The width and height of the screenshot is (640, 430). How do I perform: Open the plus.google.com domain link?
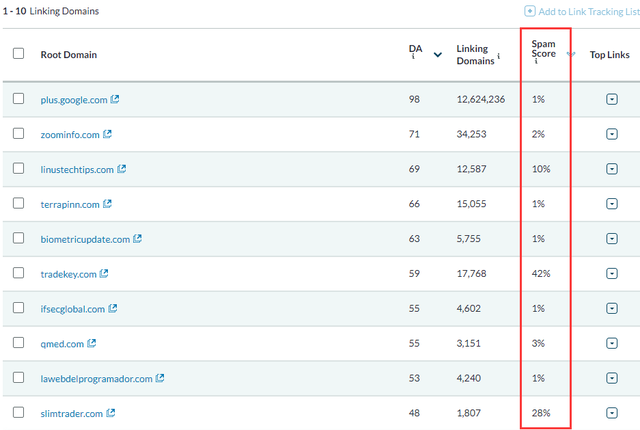[74, 100]
